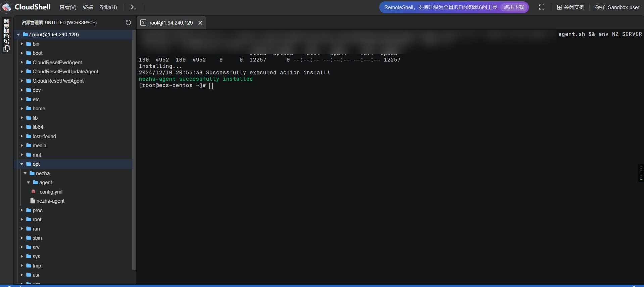Select the run folder row
Viewport: 644px width, 287px height.
pyautogui.click(x=73, y=229)
